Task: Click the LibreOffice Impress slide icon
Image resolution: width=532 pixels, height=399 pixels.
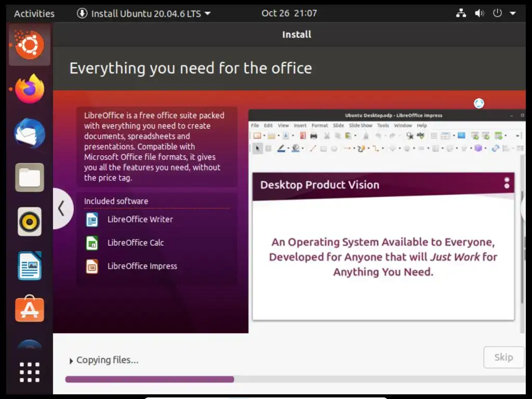Action: [92, 267]
